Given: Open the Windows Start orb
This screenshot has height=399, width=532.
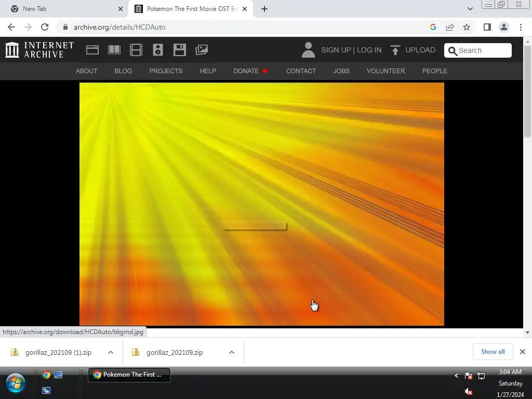Looking at the screenshot, I should click(x=15, y=383).
